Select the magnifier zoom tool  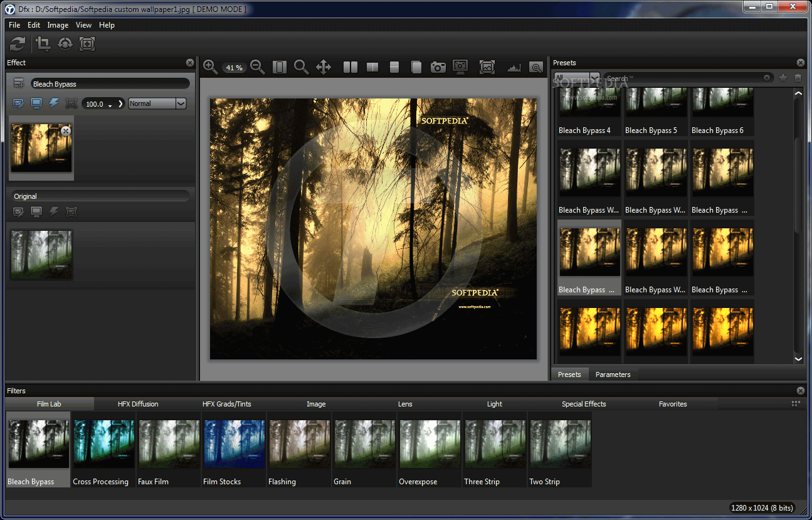[302, 66]
